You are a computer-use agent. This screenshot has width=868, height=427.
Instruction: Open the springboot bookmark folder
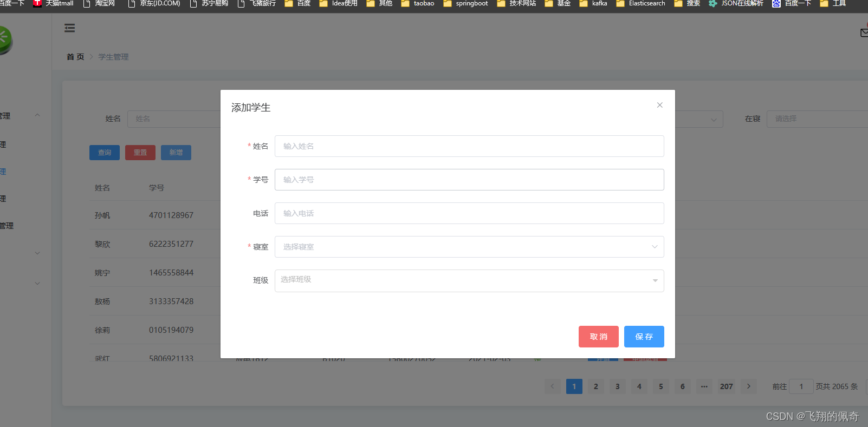tap(465, 3)
